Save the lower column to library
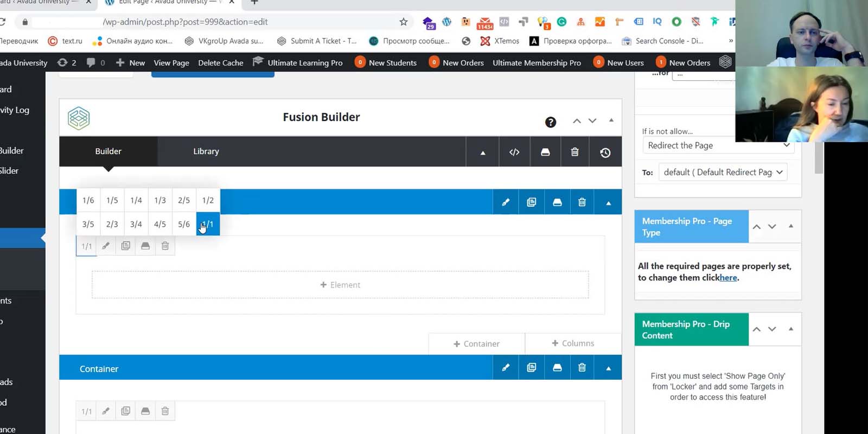This screenshot has height=434, width=868. coord(145,411)
